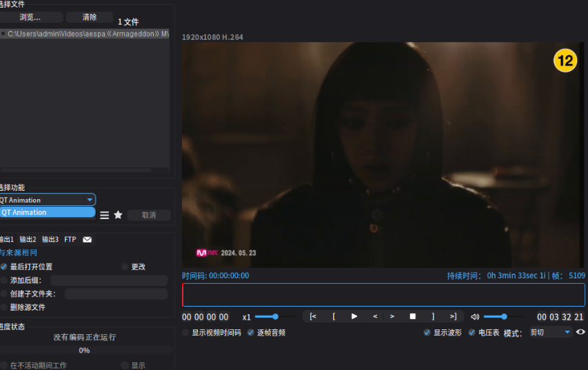Mute audio via the speaker icon
588x370 pixels.
[475, 317]
